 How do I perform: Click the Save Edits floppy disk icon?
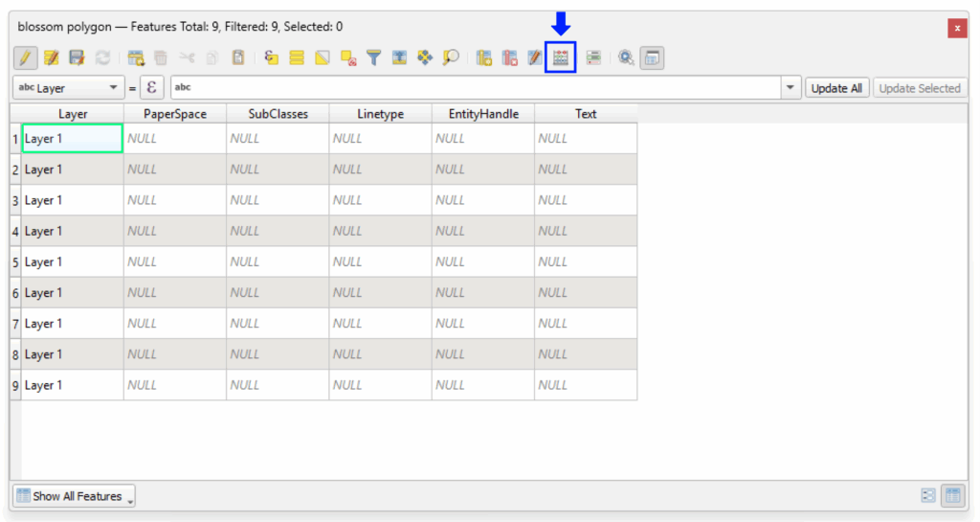(x=77, y=58)
